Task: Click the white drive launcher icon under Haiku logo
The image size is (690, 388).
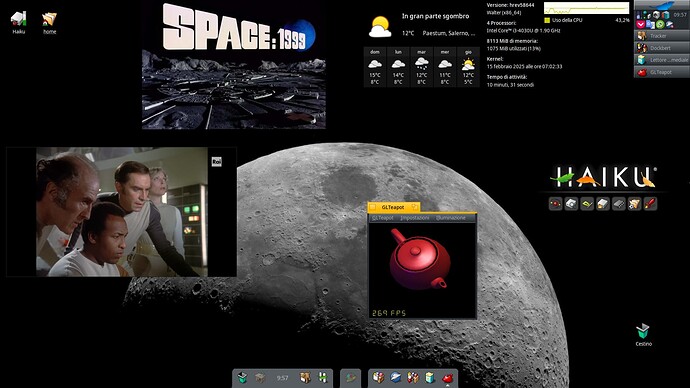Action: tap(603, 204)
